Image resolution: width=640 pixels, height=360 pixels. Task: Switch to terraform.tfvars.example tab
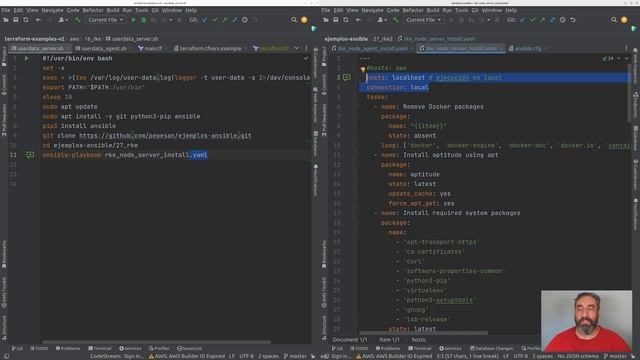(x=210, y=49)
